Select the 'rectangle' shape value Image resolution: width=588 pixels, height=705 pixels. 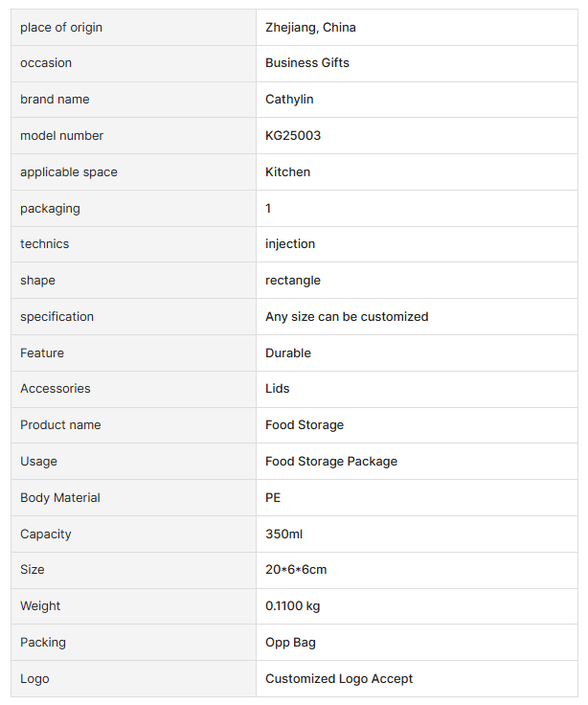[293, 281]
